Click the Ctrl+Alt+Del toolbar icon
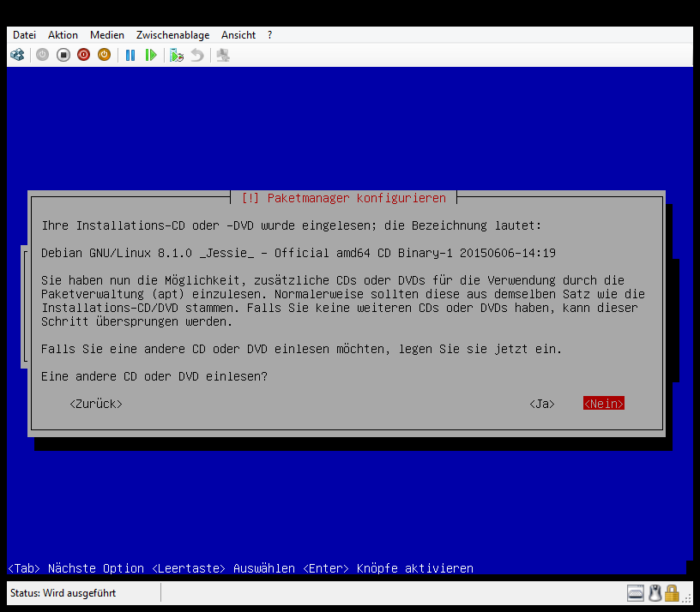Viewport: 700px width, 612px height. tap(17, 55)
